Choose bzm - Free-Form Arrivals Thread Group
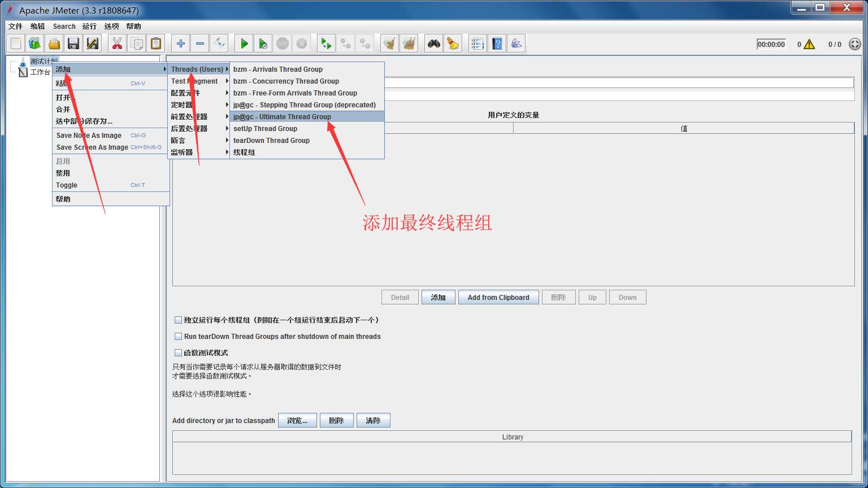The width and height of the screenshot is (868, 488). pyautogui.click(x=307, y=93)
